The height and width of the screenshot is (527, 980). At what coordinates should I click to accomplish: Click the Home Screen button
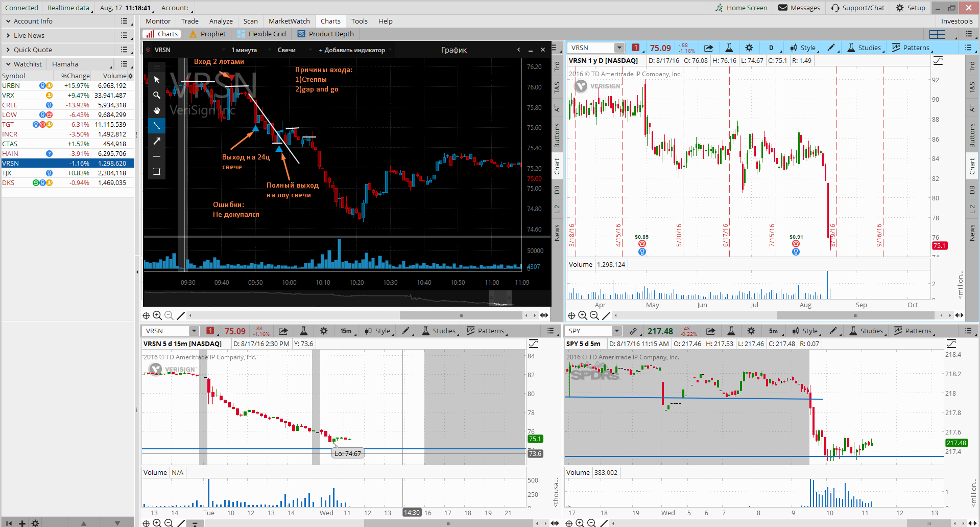click(x=742, y=8)
